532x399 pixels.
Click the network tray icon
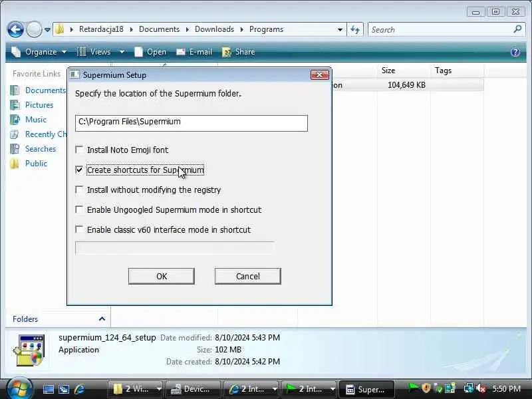469,388
